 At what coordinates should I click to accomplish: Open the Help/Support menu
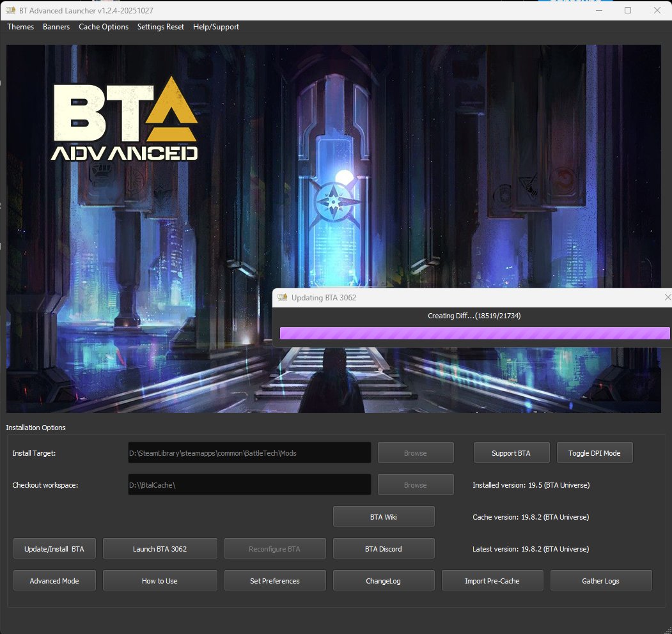tap(215, 27)
